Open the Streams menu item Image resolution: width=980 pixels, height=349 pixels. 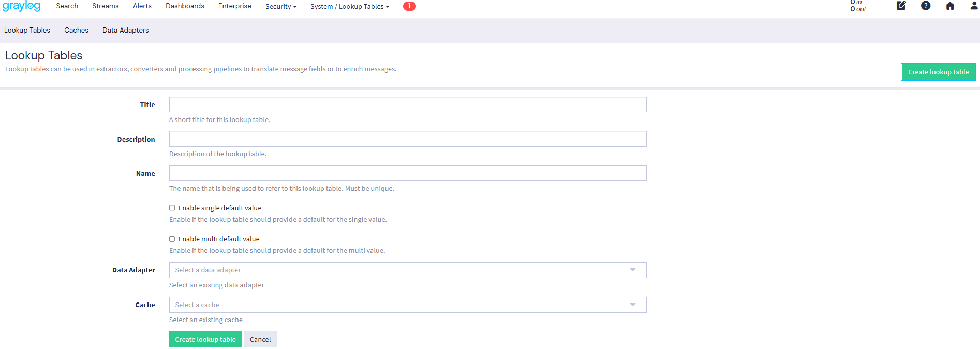click(x=105, y=6)
